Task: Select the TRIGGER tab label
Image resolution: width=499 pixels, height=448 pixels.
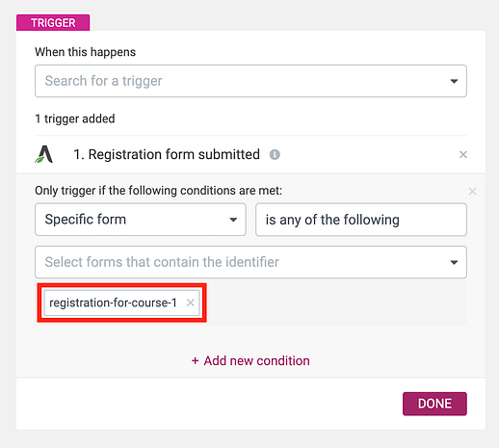Action: pos(53,22)
